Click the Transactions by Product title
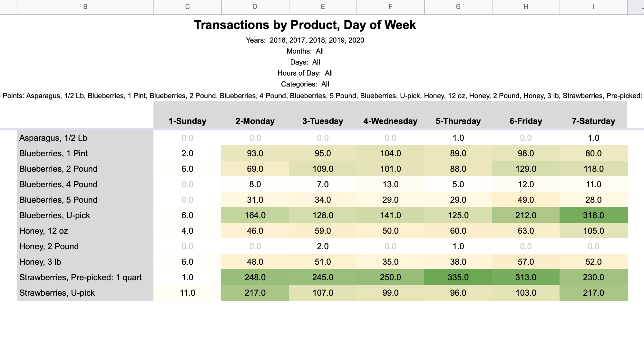Screen dimensions: 644x337 (305, 25)
